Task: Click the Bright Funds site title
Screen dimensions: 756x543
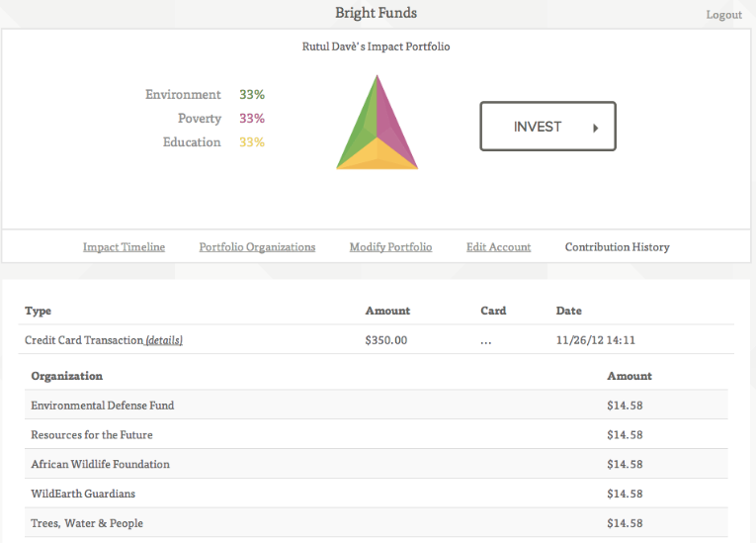Action: 376,13
